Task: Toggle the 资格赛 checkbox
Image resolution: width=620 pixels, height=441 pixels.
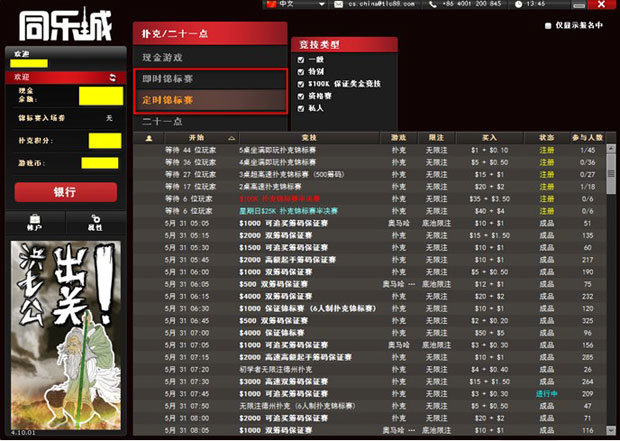Action: point(301,96)
